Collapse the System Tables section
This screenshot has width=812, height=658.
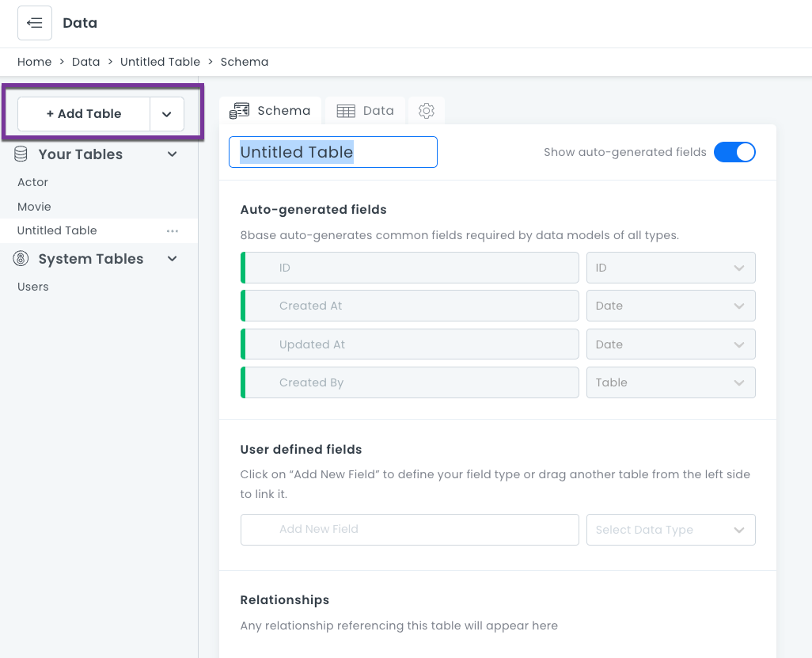pyautogui.click(x=173, y=259)
